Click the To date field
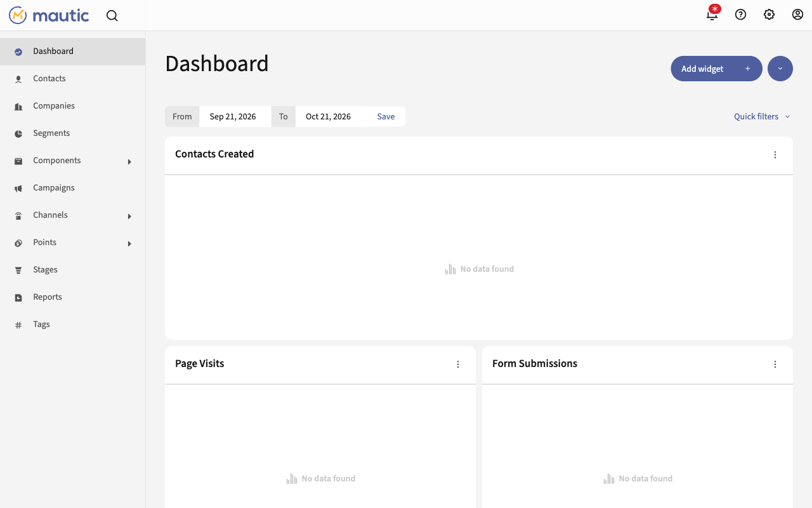Screen dimensions: 812x508 point(331,116)
